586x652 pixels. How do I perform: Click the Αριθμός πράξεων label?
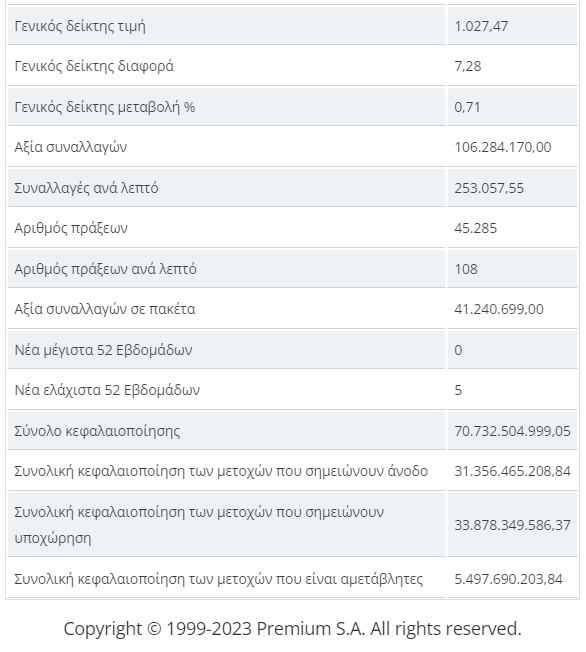pos(71,228)
